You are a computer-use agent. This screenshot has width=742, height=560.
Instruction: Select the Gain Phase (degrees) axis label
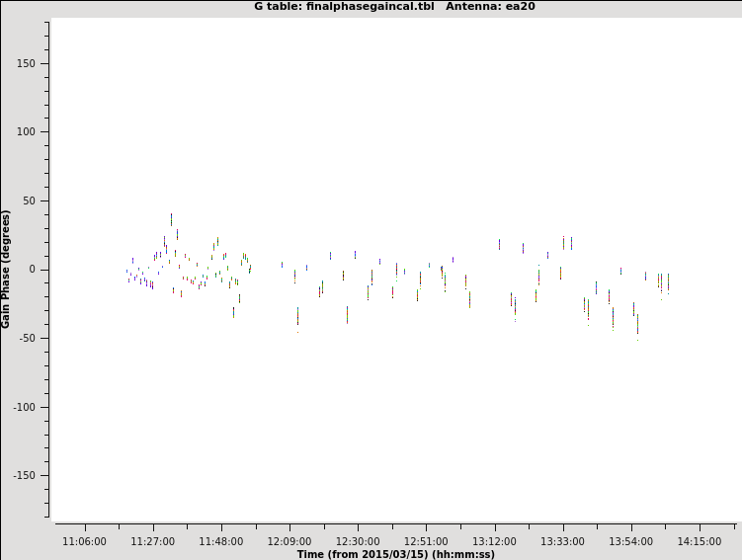(6, 269)
